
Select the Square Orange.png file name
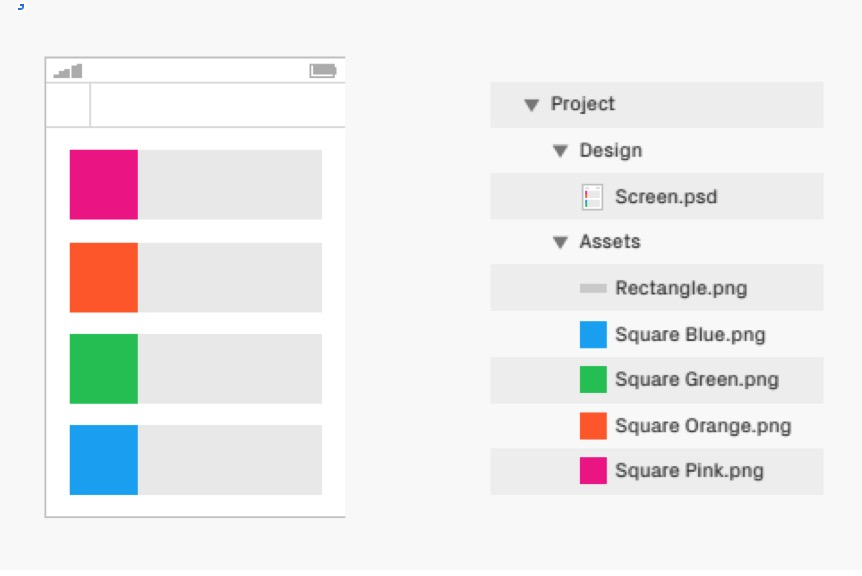703,426
